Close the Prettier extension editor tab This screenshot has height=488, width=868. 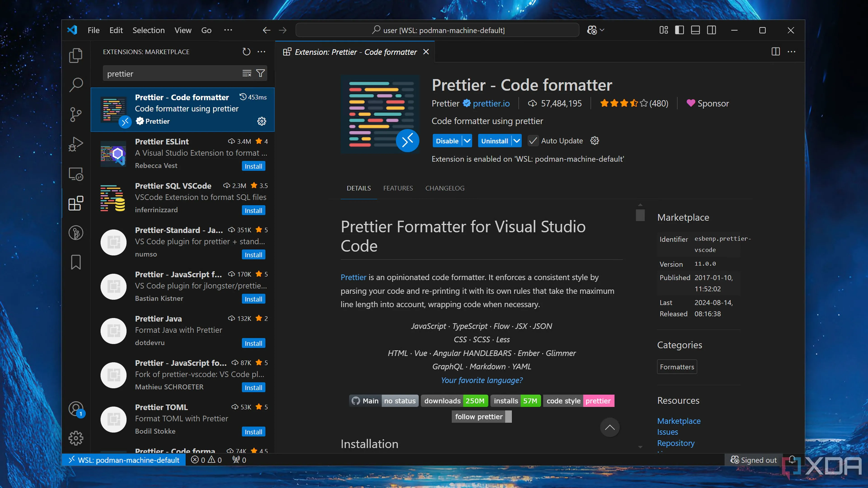point(426,52)
